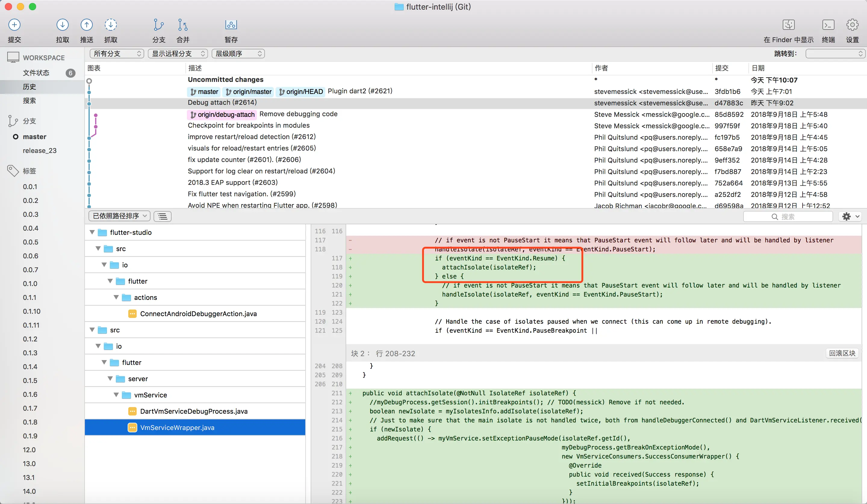The height and width of the screenshot is (504, 867).
Task: Click the 回滚区块 revert hunk button
Action: click(x=842, y=353)
